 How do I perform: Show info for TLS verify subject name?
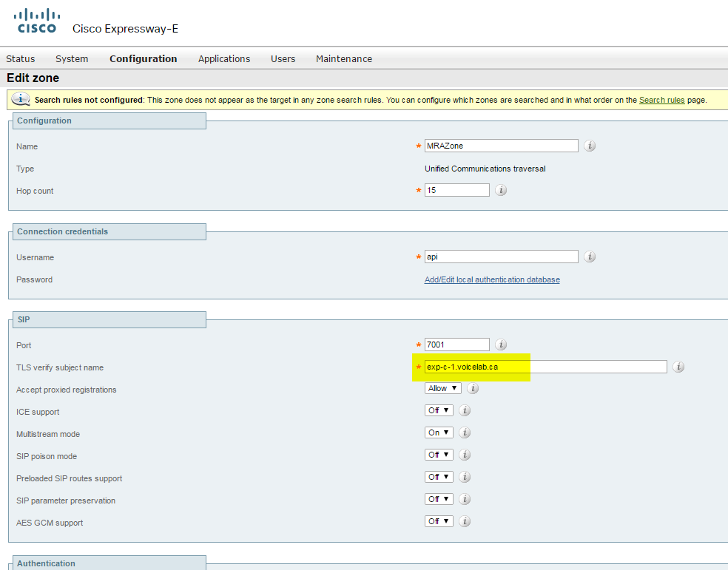point(678,367)
